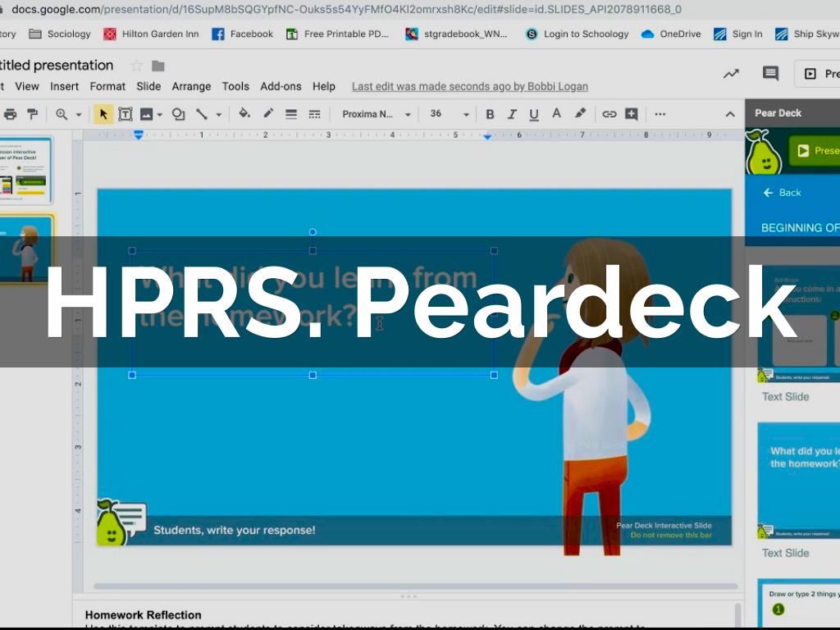The height and width of the screenshot is (630, 840).
Task: Toggle underline formatting
Action: click(534, 114)
